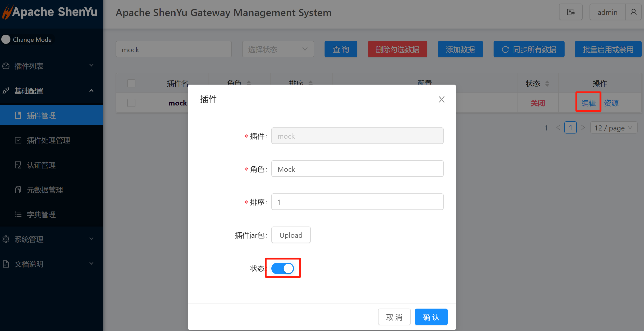Click the 编辑 link in mock row
Screen dimensions: 644x331
point(589,103)
